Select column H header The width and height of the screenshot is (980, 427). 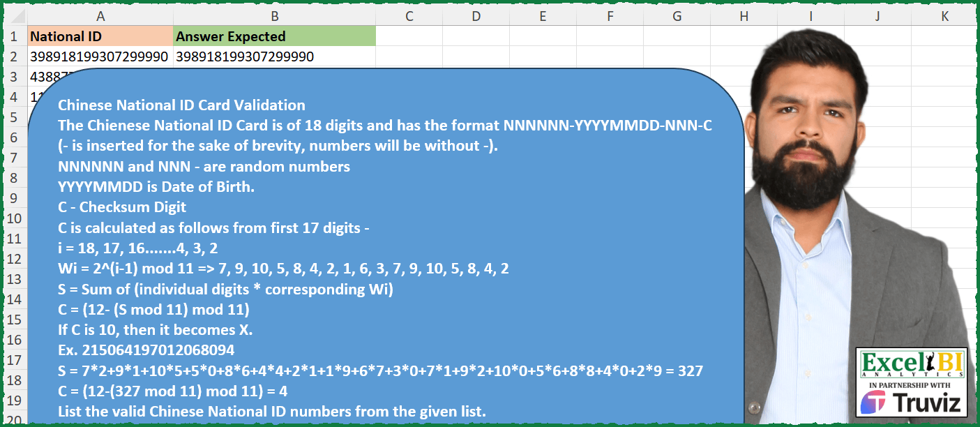tap(744, 15)
